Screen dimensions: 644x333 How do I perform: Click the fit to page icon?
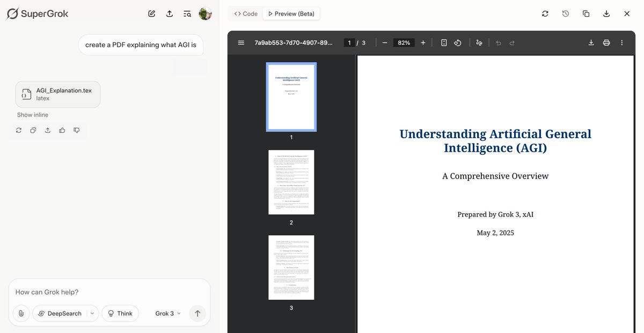(444, 42)
